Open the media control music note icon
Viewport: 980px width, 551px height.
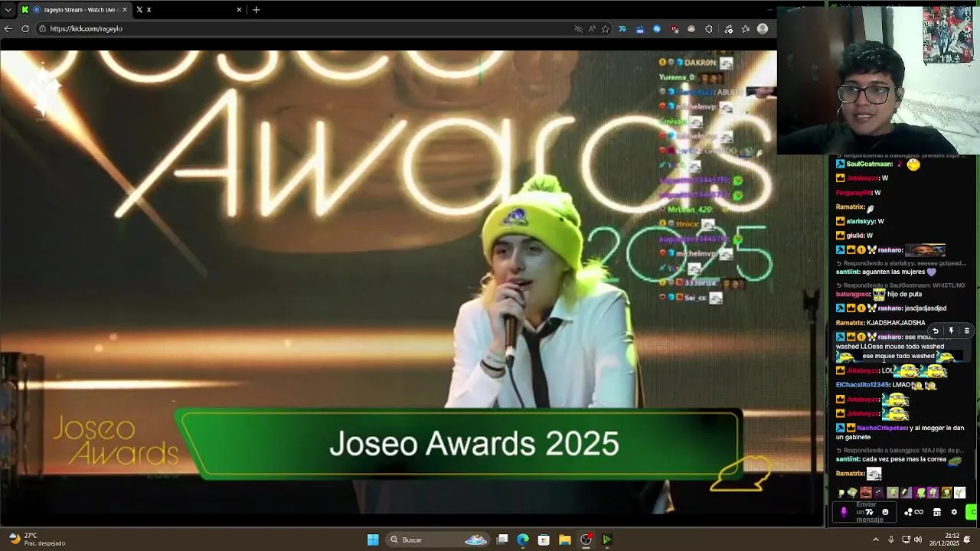(x=728, y=29)
